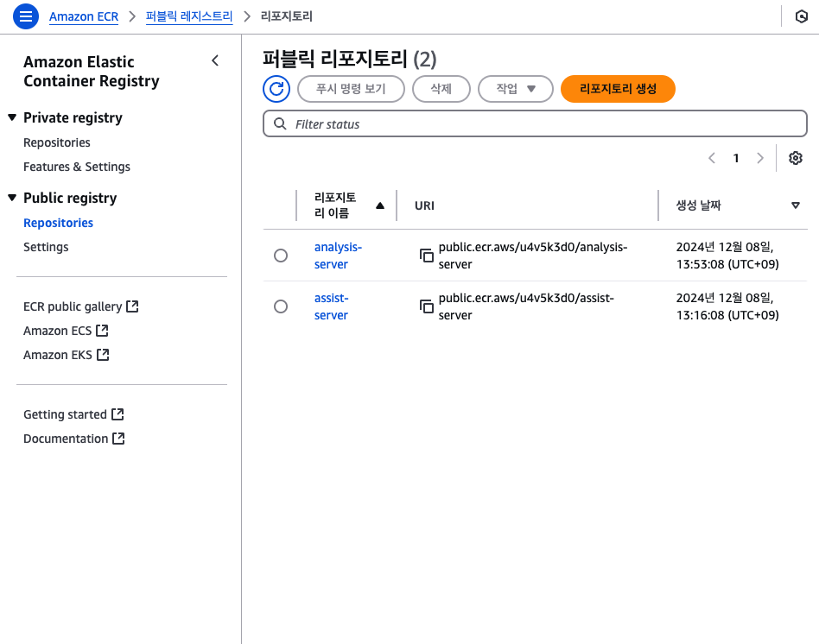Copy URI of assist-server repository
819x644 pixels.
[x=427, y=306]
